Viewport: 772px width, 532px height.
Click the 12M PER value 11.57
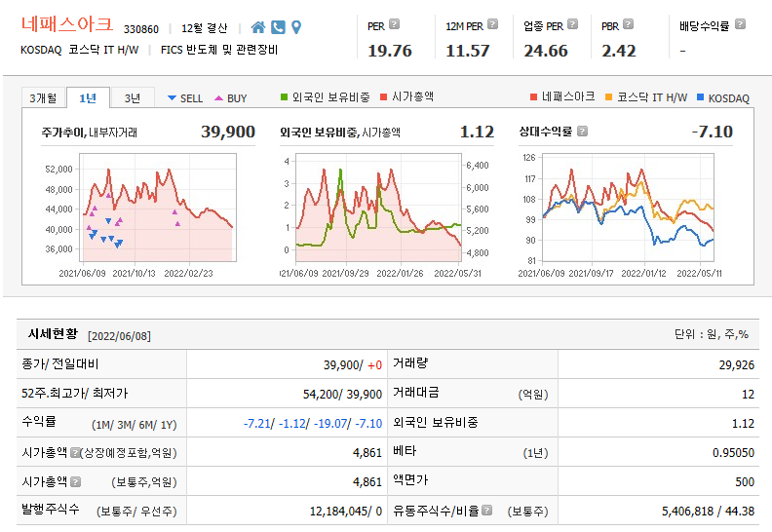[468, 51]
